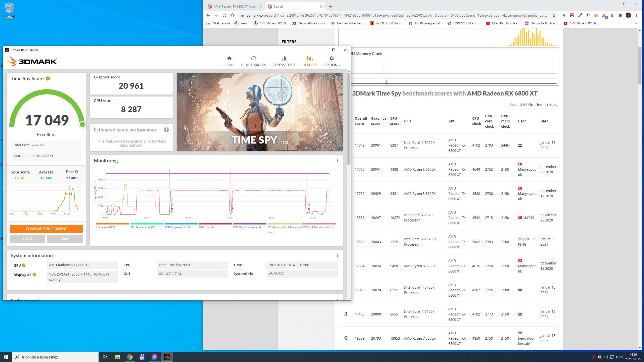
Task: Click the volume icon in system tray
Action: click(606, 357)
